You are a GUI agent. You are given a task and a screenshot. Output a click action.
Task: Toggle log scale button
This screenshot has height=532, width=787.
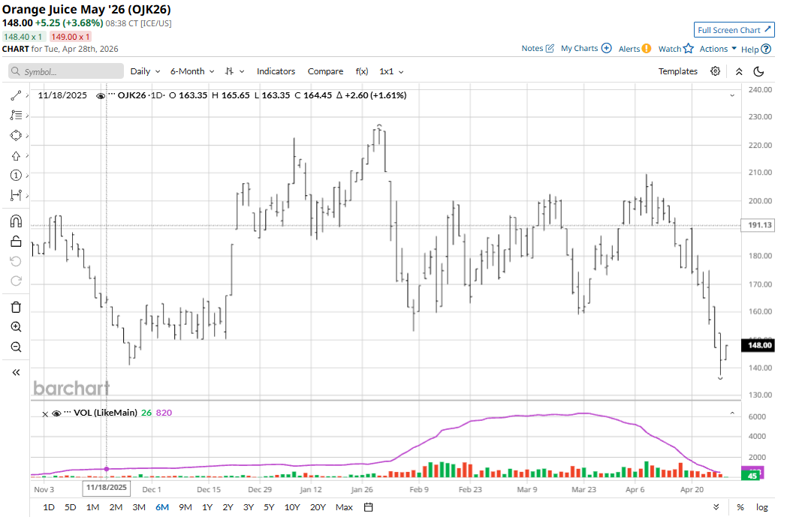pos(762,507)
